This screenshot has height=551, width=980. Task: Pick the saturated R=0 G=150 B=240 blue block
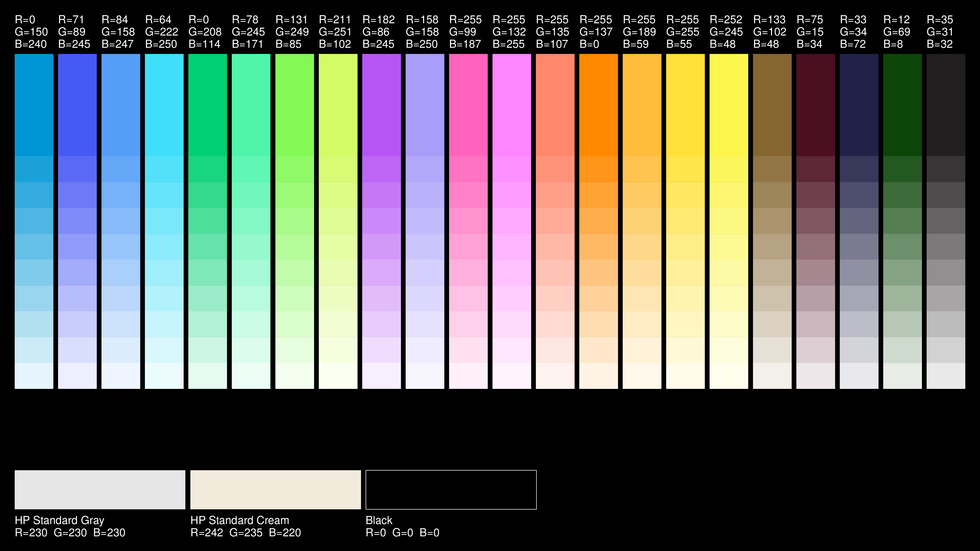click(34, 105)
